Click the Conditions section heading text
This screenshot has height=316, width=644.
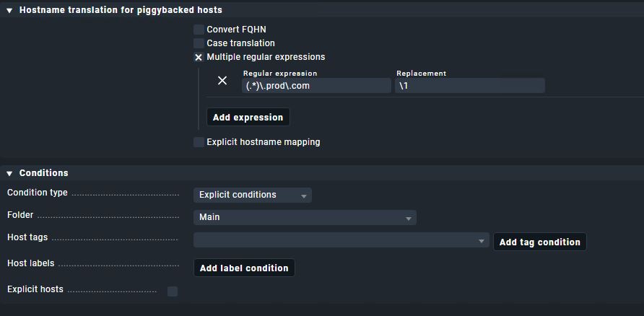click(x=44, y=173)
